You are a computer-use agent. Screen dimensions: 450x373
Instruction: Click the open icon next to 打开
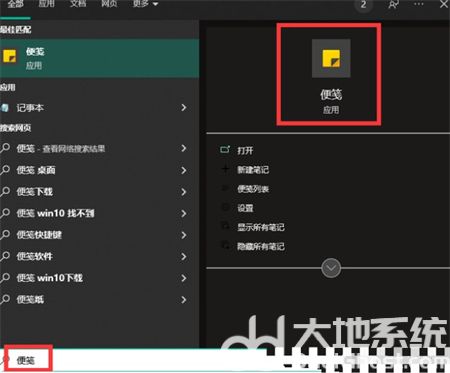point(225,149)
